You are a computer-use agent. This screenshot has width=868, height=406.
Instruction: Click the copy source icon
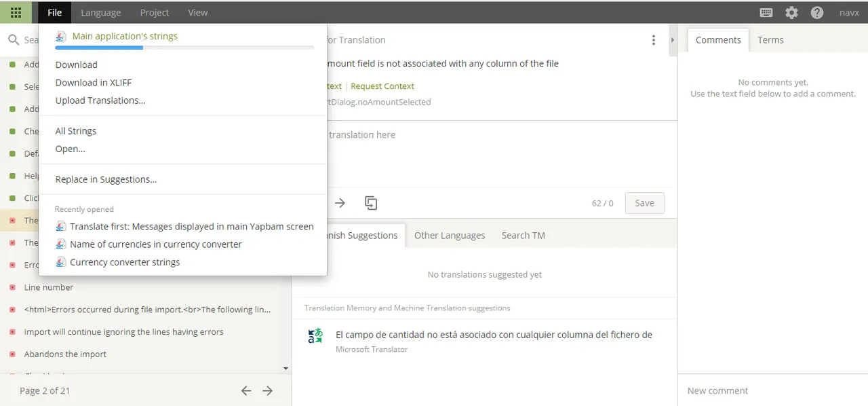(371, 202)
